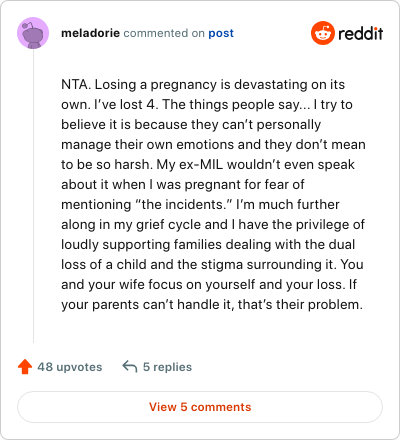
Task: Upvote using the orange arrow icon
Action: pos(25,367)
